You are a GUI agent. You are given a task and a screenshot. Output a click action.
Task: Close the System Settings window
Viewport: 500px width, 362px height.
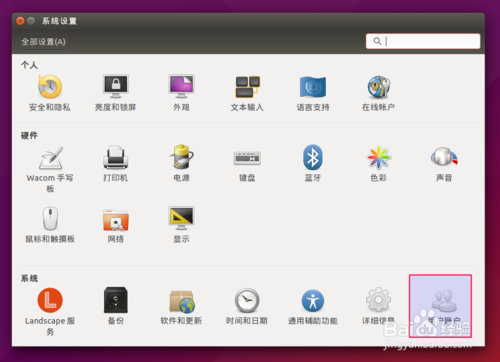(20, 21)
